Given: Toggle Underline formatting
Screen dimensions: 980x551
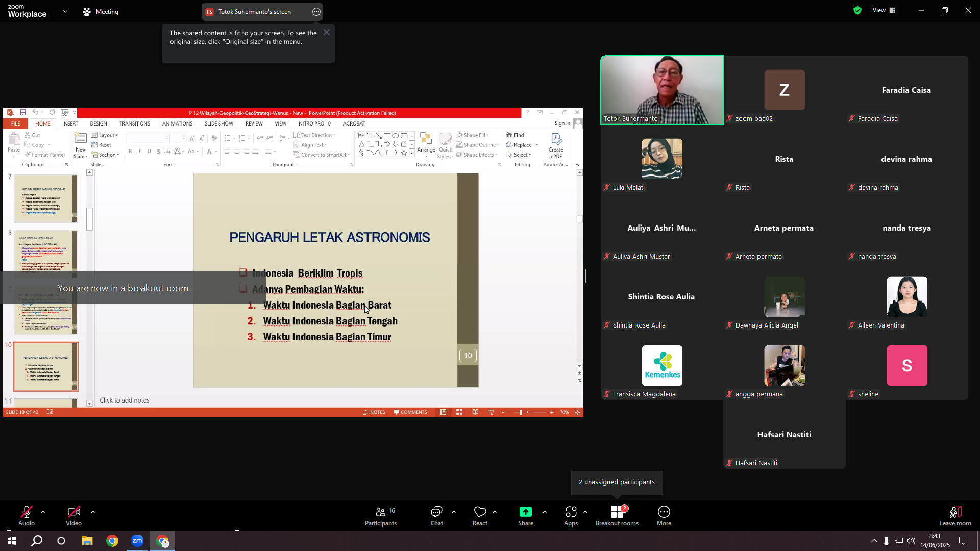Looking at the screenshot, I should click(149, 152).
